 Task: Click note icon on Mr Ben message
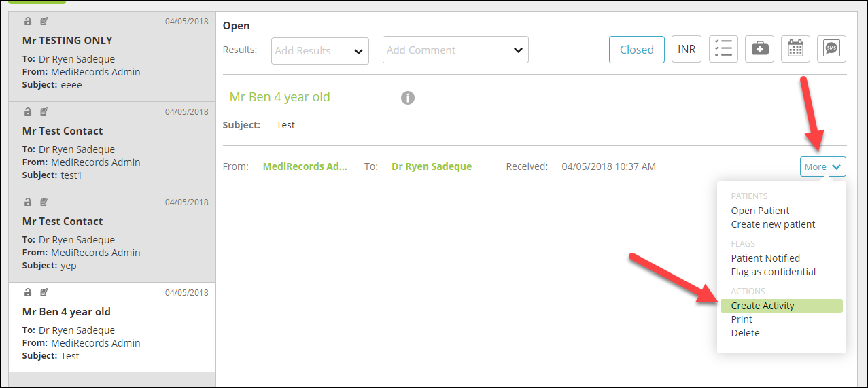point(44,293)
